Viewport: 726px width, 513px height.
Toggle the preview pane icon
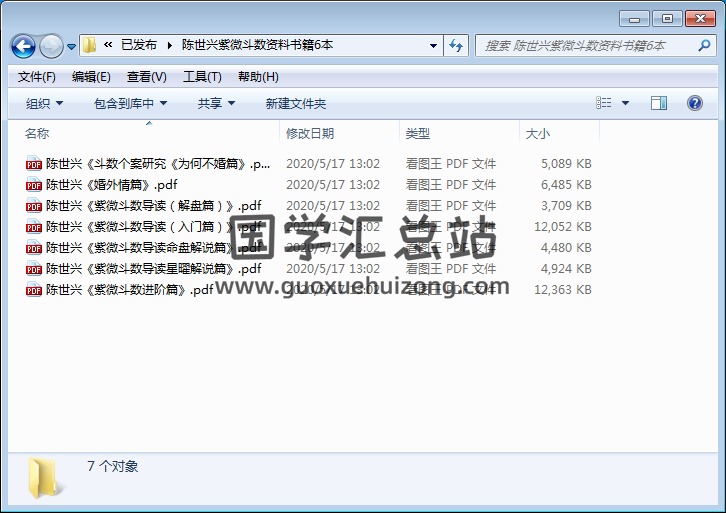[x=658, y=103]
